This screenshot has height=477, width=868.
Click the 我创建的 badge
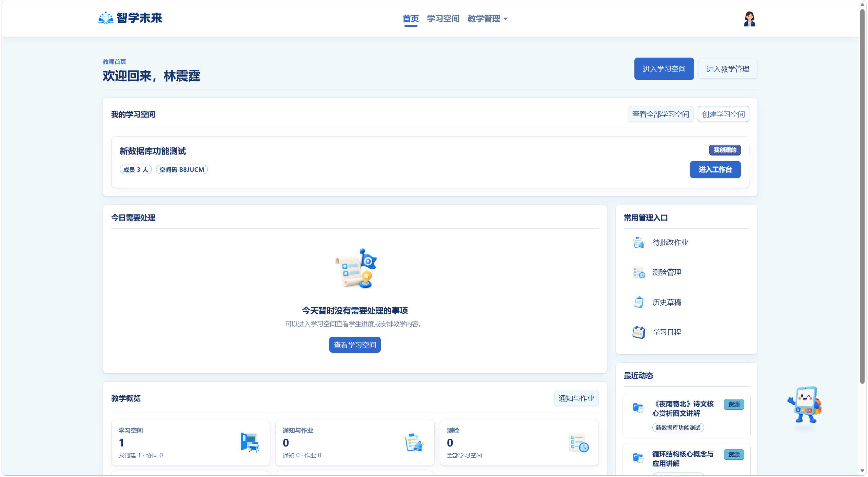(725, 150)
